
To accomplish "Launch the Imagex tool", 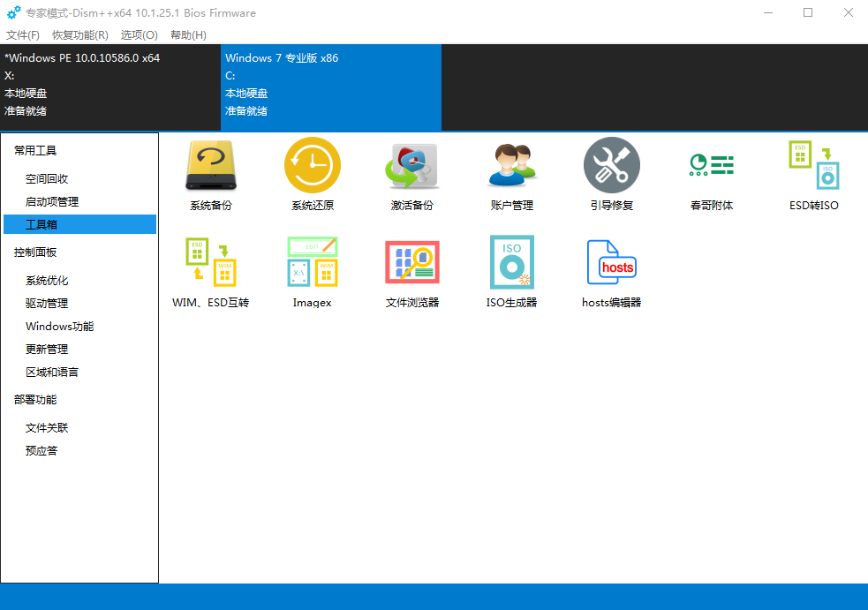I will point(312,263).
